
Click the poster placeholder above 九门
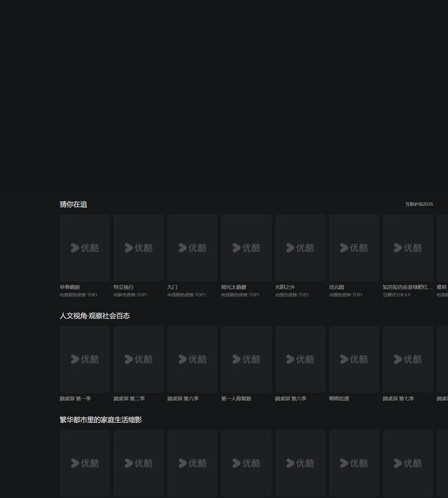tap(193, 248)
